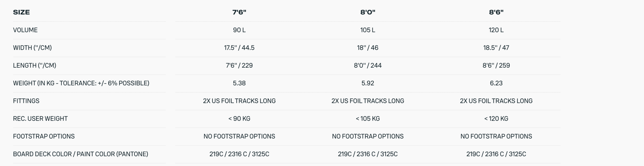Select the WIDTH ("/CM) row label
The image size is (644, 166).
32,48
